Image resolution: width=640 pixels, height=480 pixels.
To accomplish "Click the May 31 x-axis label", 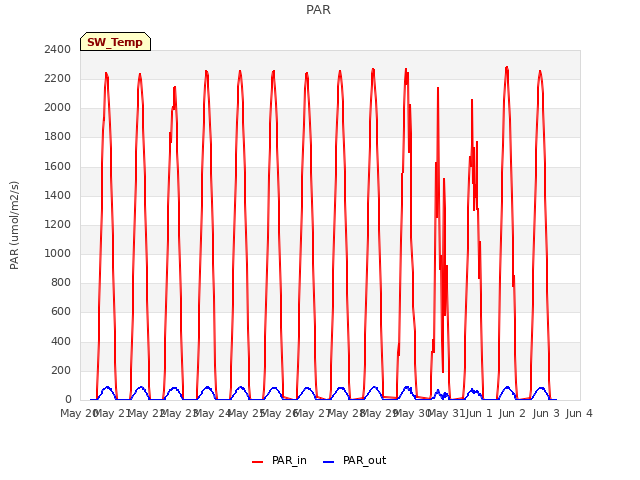I will click(446, 413).
